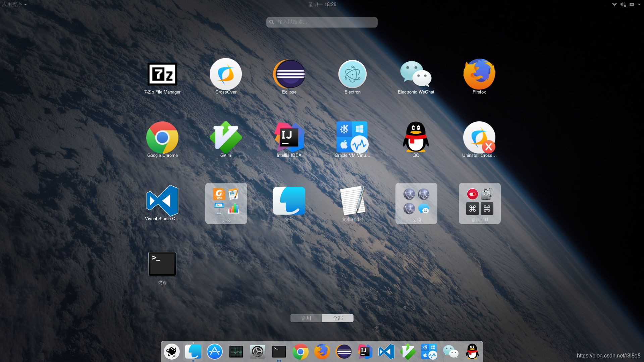Open Electronic WeChat application

[x=416, y=74]
